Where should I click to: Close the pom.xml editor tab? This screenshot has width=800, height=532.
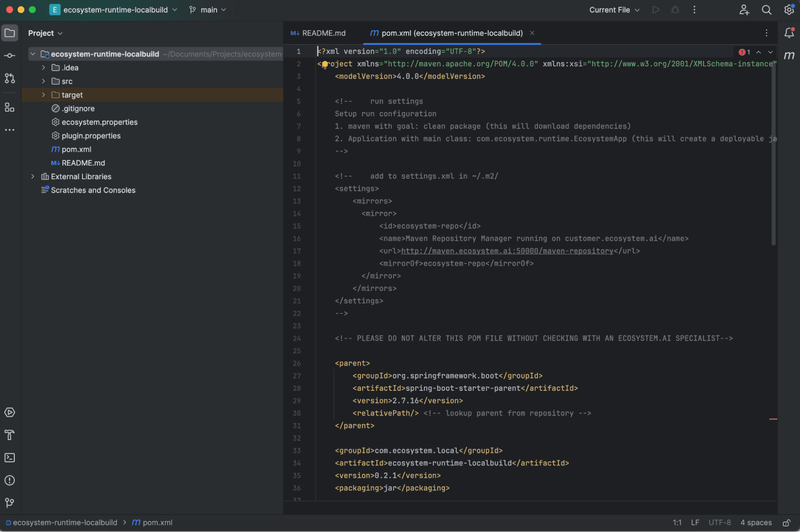(x=532, y=33)
